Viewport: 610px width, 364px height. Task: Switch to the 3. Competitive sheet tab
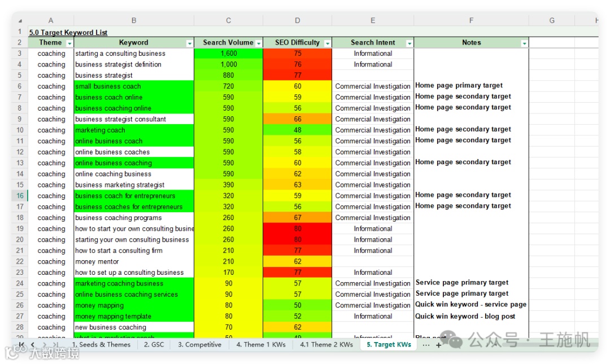point(199,345)
